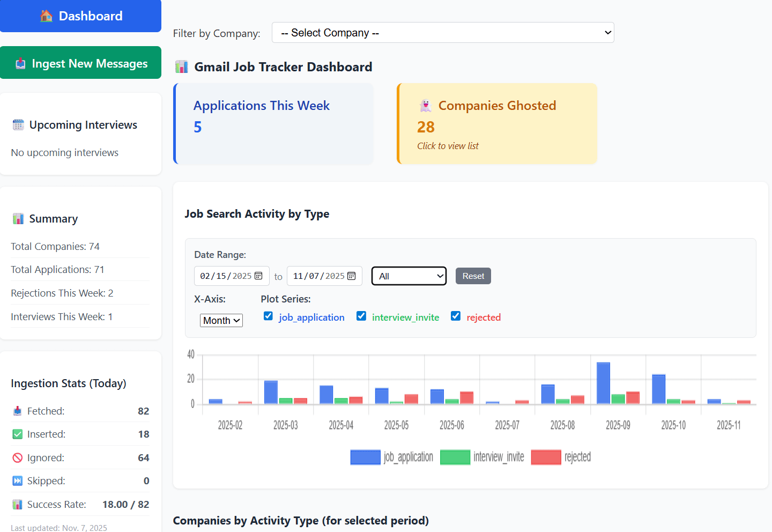Click the end date field 11/07/2025

[324, 276]
